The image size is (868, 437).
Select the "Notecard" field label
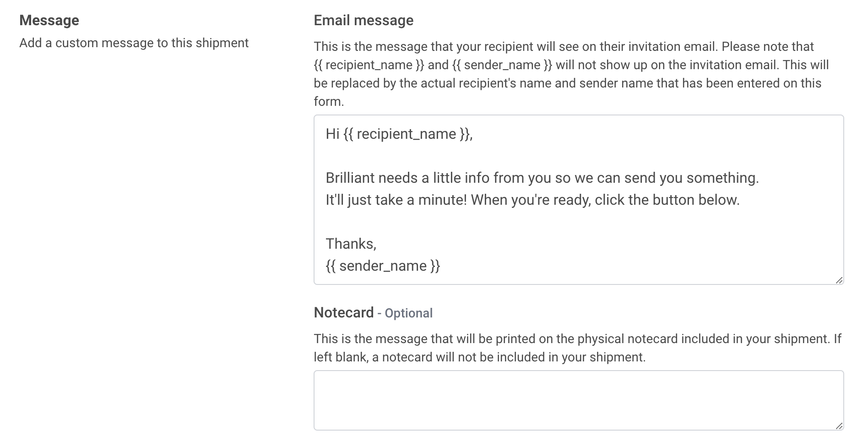(344, 312)
